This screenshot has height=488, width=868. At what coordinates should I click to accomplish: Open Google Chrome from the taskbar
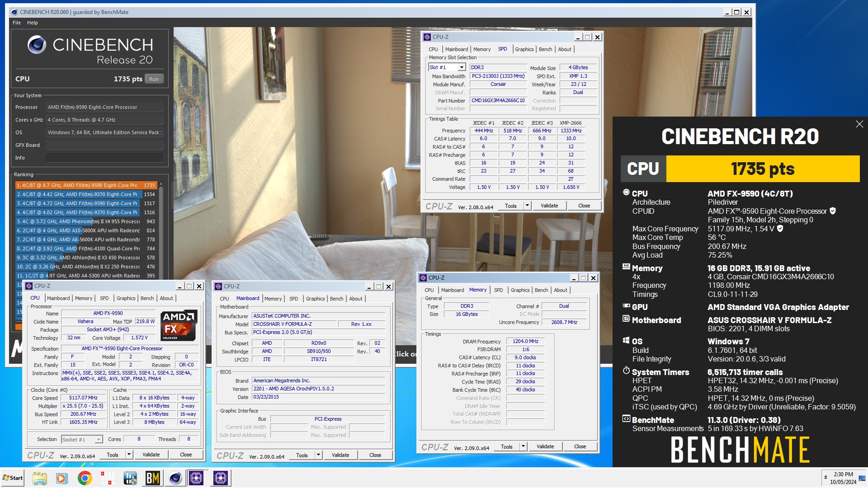tap(85, 478)
